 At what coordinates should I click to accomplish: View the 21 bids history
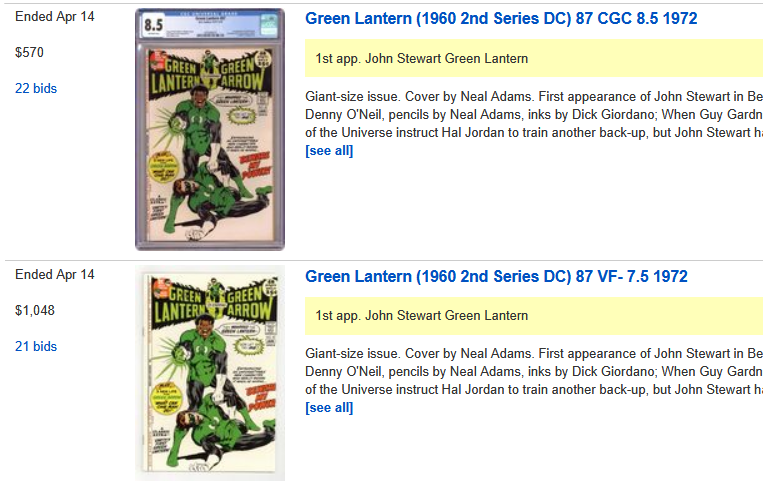tap(36, 347)
